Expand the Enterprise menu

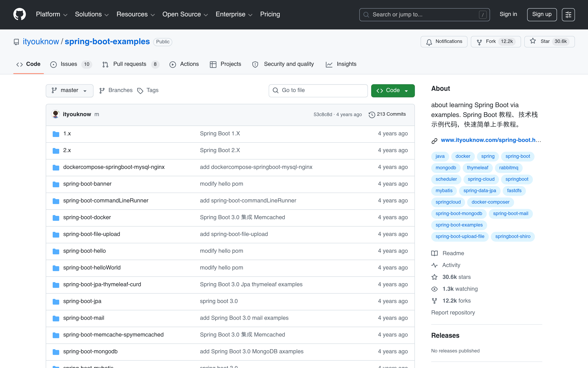click(x=234, y=14)
